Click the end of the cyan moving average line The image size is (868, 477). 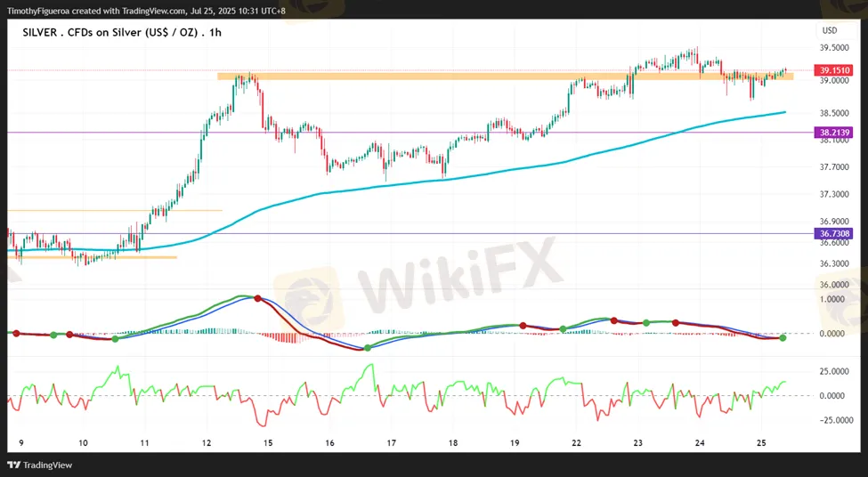point(784,112)
